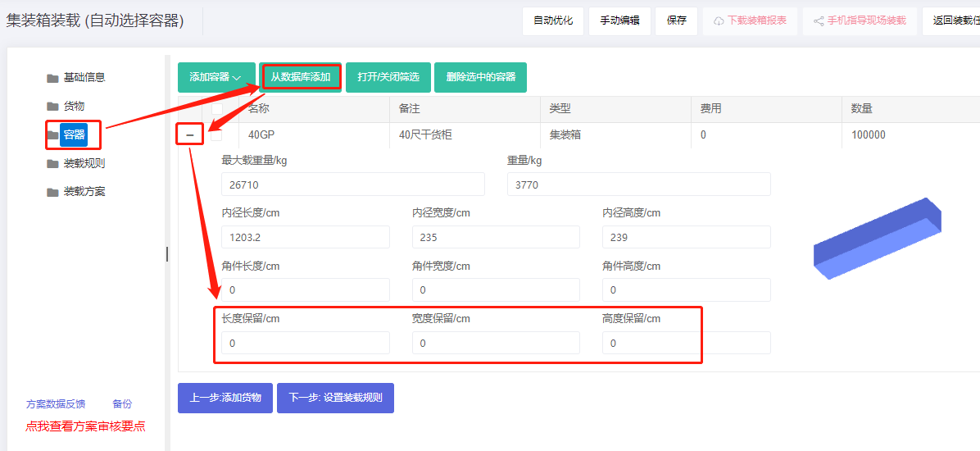Viewport: 980px width, 451px height.
Task: Click the 基础信息 folder icon
Action: tap(52, 78)
